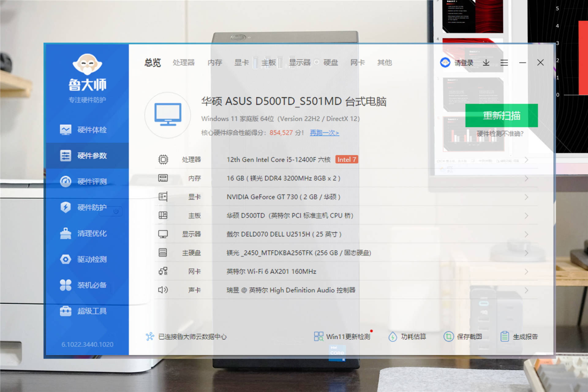Click the 处理器 CPU chip icon
The image size is (588, 392).
coord(163,160)
